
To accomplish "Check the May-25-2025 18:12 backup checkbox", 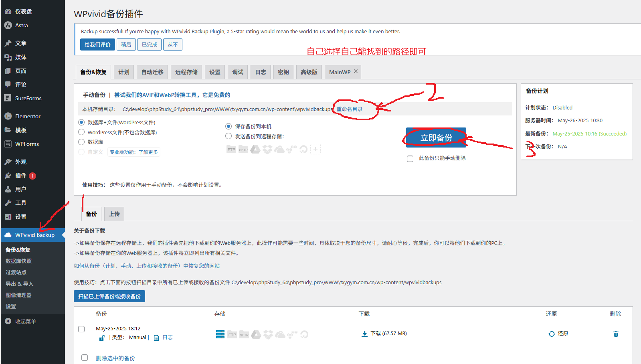I will pos(81,329).
